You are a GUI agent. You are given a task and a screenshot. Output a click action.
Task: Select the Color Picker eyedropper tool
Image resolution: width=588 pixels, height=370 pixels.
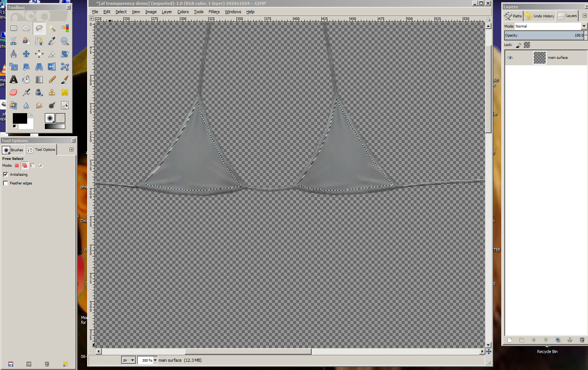click(x=52, y=41)
